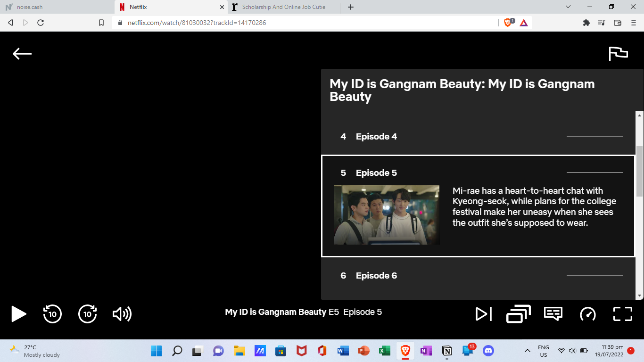Open the Brave main menu

point(634,23)
